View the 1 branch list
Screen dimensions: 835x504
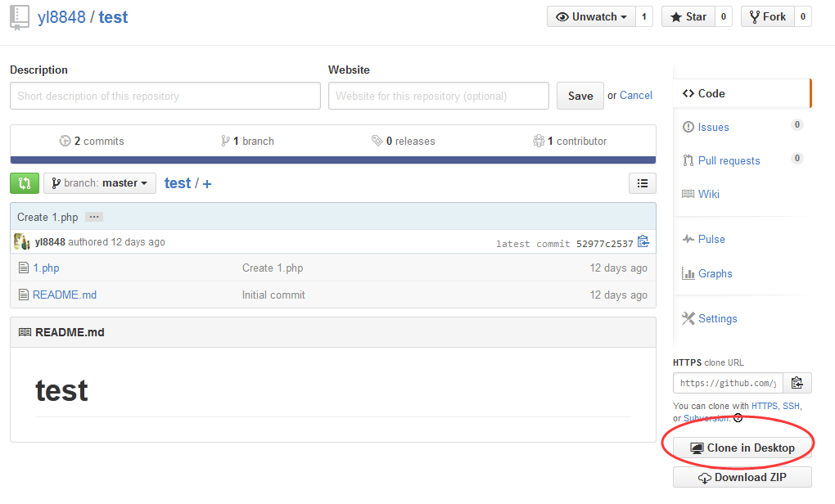[x=247, y=141]
